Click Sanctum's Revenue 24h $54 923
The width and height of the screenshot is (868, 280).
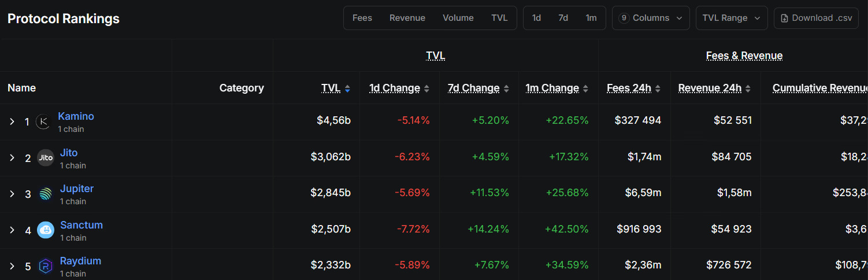[x=732, y=229]
